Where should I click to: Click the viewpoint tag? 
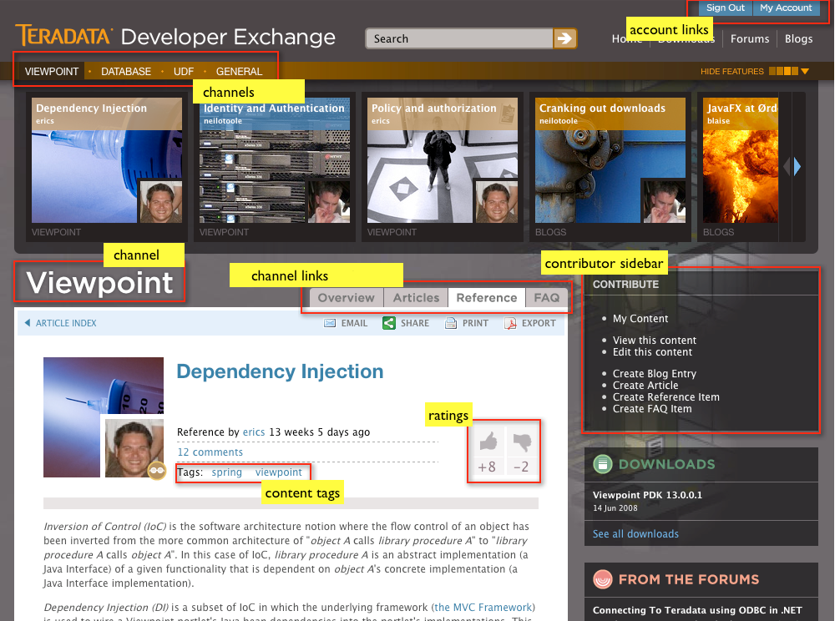[x=279, y=472]
